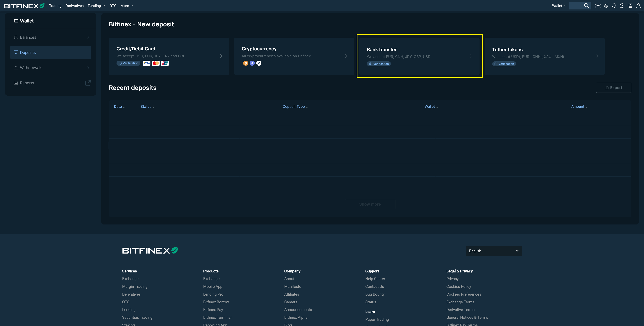
Task: Open the user account profile icon
Action: point(638,6)
